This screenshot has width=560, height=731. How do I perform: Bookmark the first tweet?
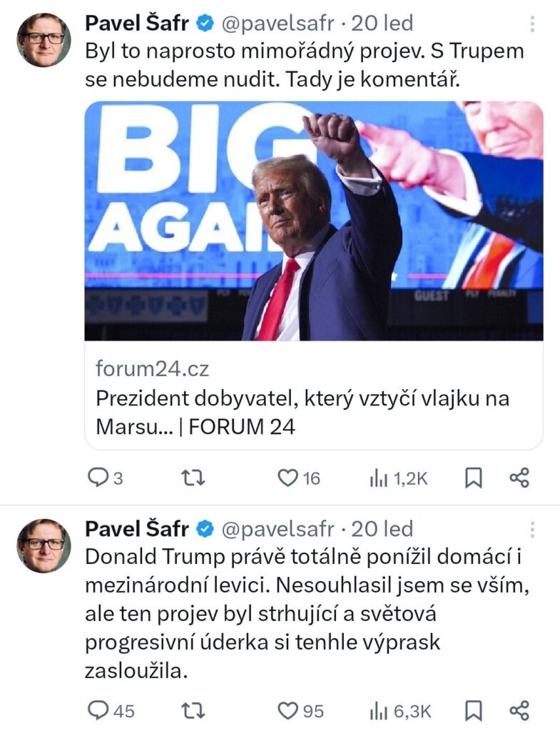(x=473, y=478)
